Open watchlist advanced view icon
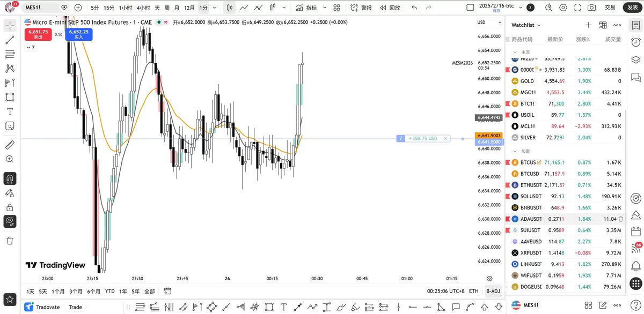 coord(603,25)
